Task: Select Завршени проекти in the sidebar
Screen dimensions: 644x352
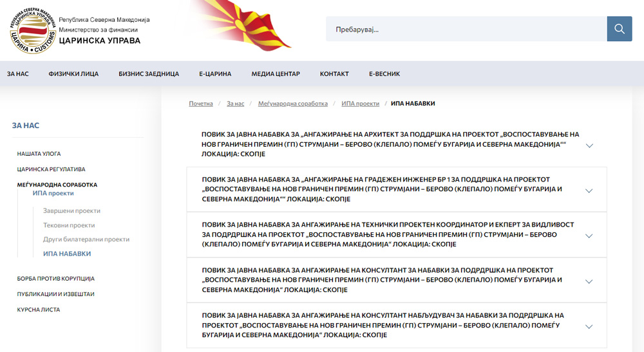Action: point(71,211)
